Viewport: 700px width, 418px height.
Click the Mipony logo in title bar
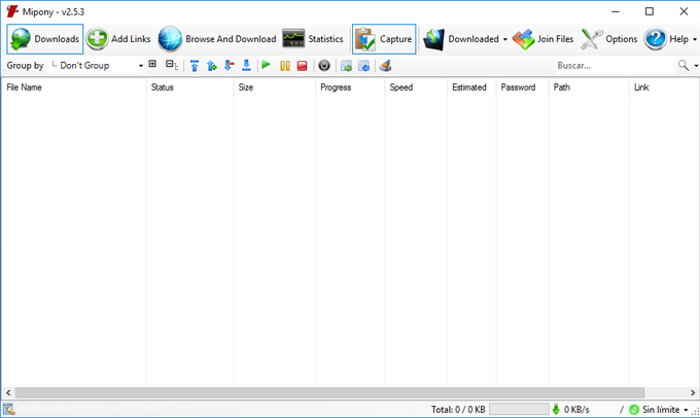point(12,11)
